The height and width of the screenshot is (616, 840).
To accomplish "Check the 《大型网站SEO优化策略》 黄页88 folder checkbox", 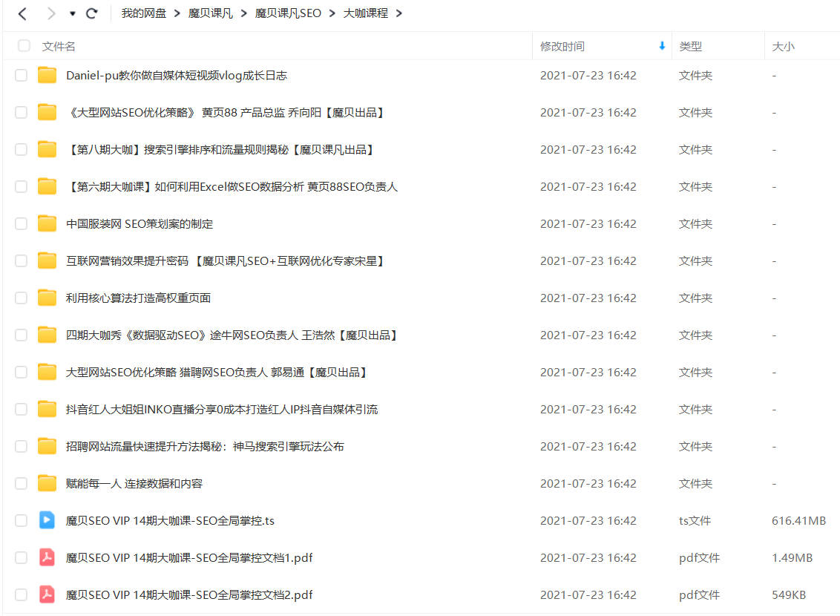I will pyautogui.click(x=21, y=113).
